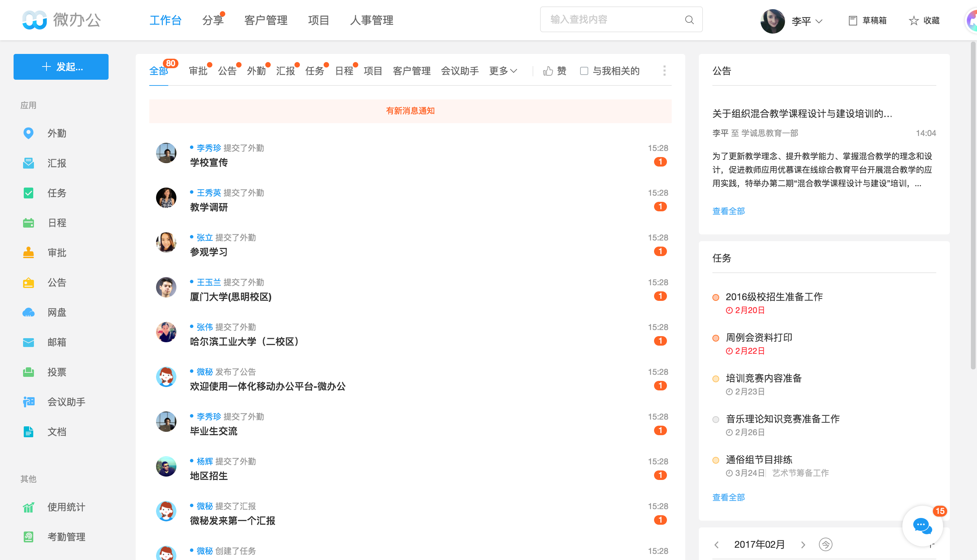Screen dimensions: 977x560
Task: Open 工作台 in the top navigation
Action: [x=166, y=20]
